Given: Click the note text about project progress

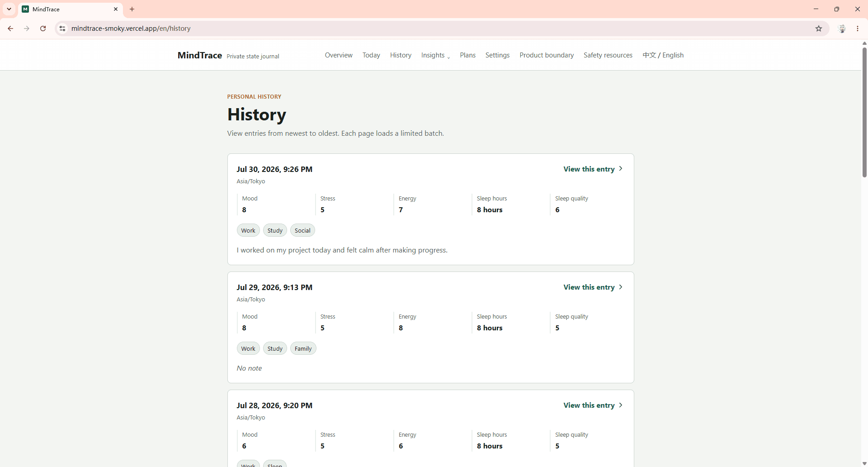Looking at the screenshot, I should click(x=342, y=250).
